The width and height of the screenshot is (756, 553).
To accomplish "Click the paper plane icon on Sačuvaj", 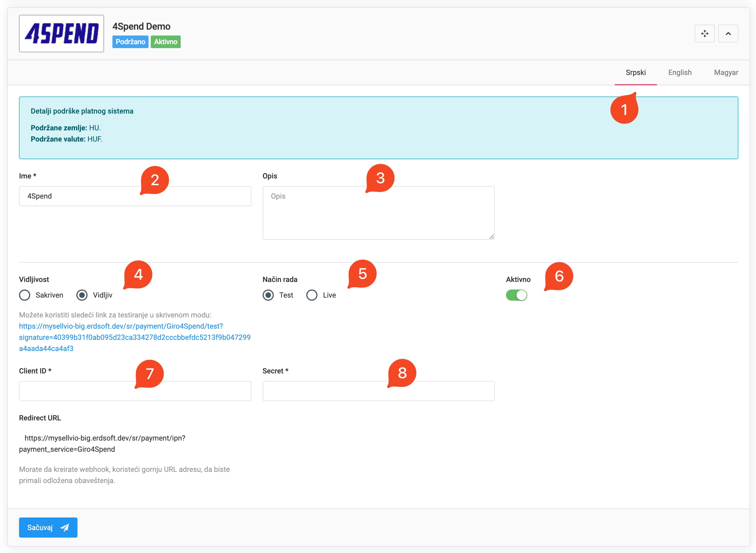I will [65, 528].
